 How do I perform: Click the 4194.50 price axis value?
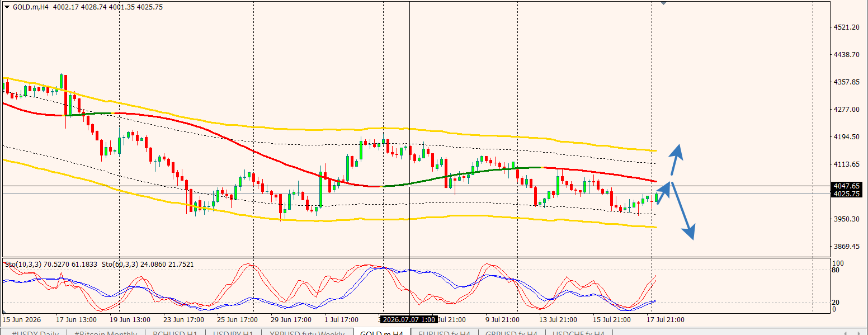coord(846,136)
